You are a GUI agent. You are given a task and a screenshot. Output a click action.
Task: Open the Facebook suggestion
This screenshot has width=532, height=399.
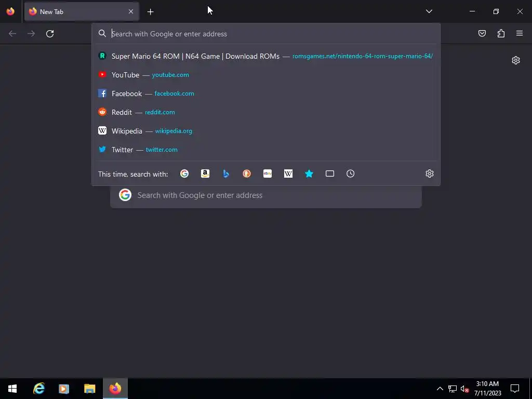[x=265, y=94]
